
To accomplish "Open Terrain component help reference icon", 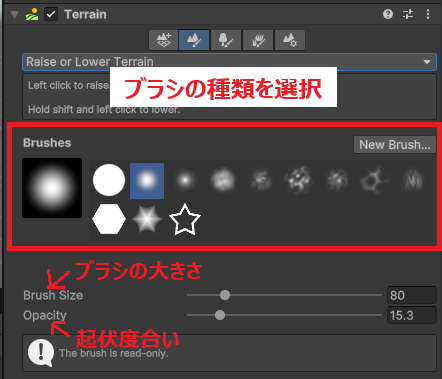I will [x=388, y=14].
